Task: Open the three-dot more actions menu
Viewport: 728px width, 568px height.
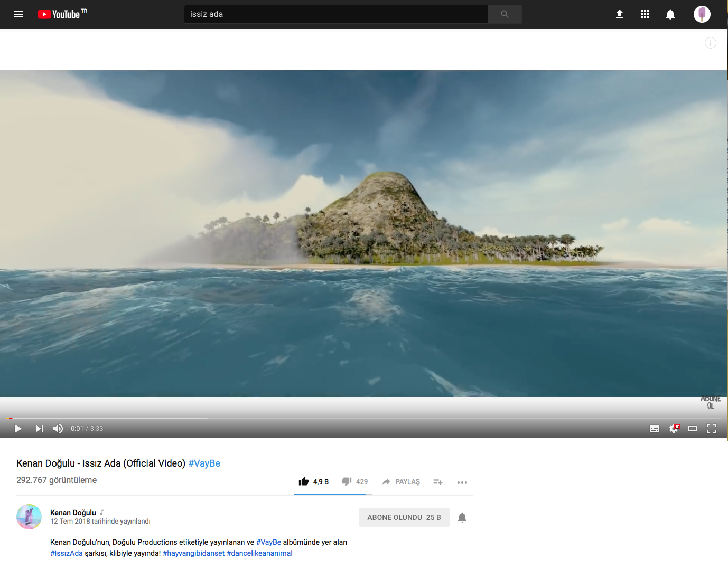Action: (462, 482)
